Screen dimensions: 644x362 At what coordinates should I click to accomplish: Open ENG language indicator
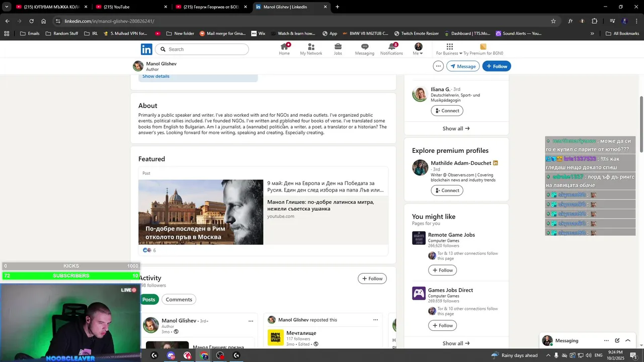coord(598,355)
